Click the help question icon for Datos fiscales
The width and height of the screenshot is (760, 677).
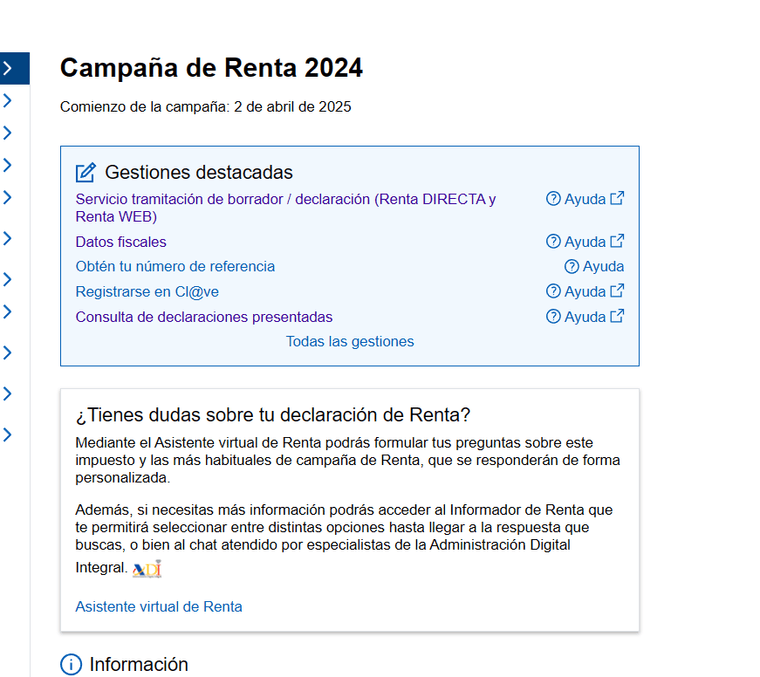click(x=553, y=241)
